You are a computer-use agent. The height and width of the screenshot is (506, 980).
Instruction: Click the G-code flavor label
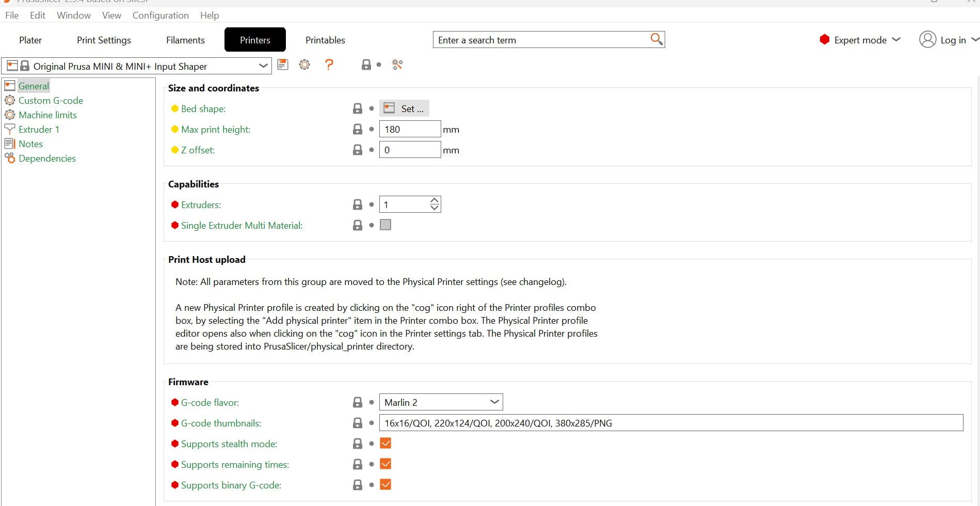point(210,402)
